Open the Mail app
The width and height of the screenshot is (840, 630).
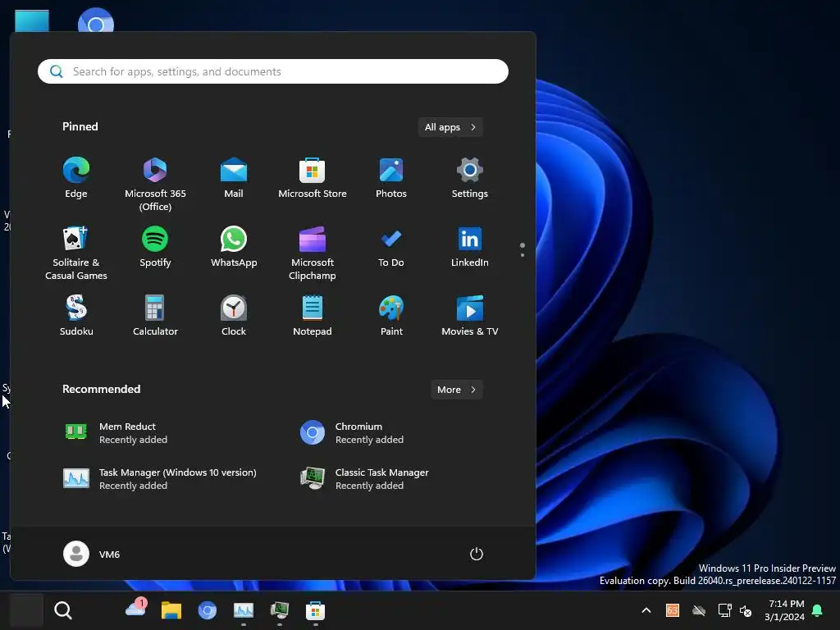234,178
